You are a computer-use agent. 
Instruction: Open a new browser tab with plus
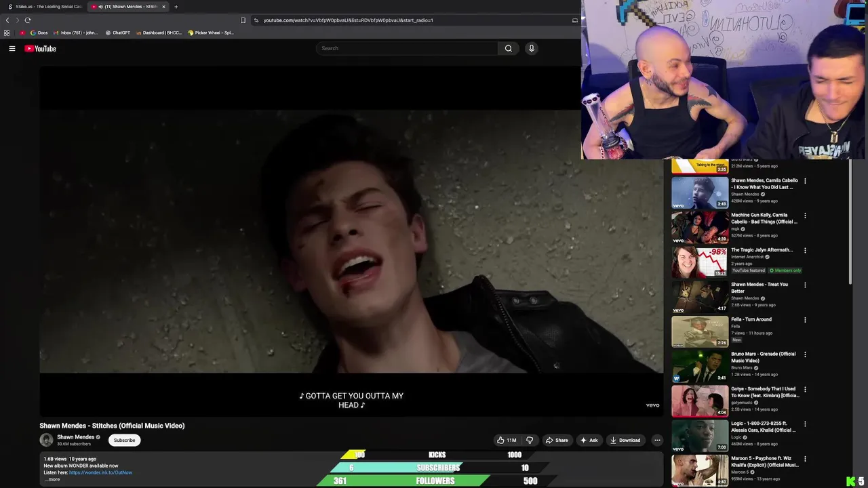tap(176, 7)
